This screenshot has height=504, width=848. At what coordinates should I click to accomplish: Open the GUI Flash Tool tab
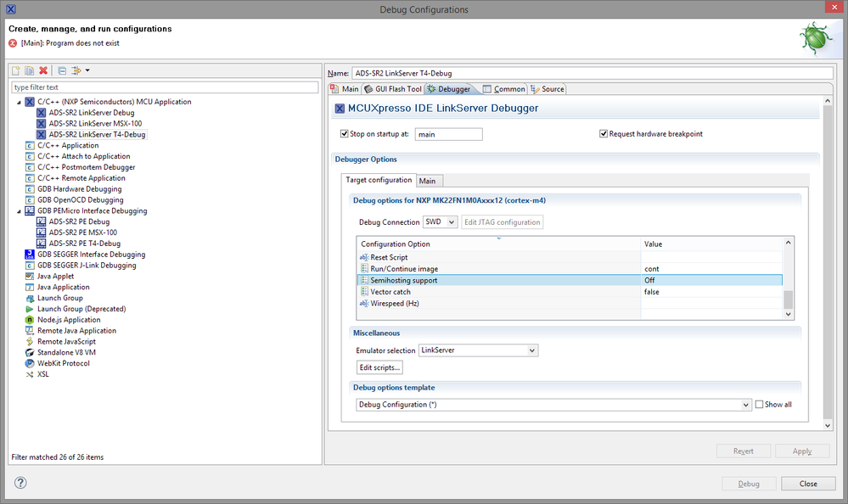(x=393, y=89)
